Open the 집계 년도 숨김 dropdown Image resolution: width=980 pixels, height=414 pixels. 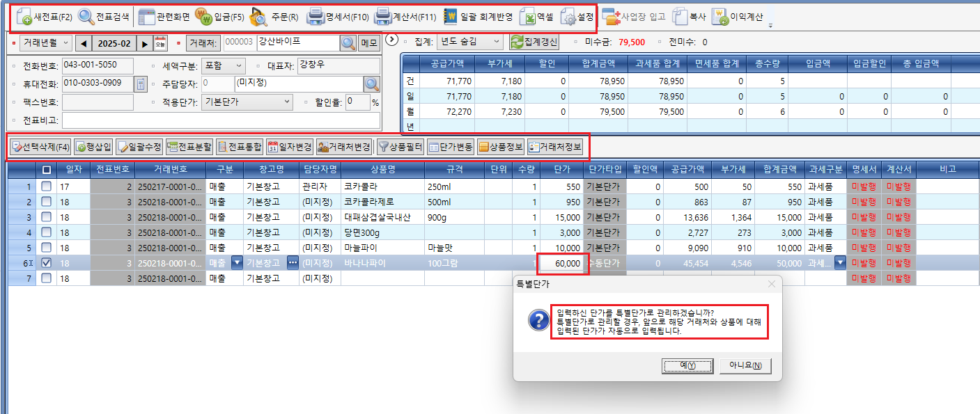click(469, 42)
